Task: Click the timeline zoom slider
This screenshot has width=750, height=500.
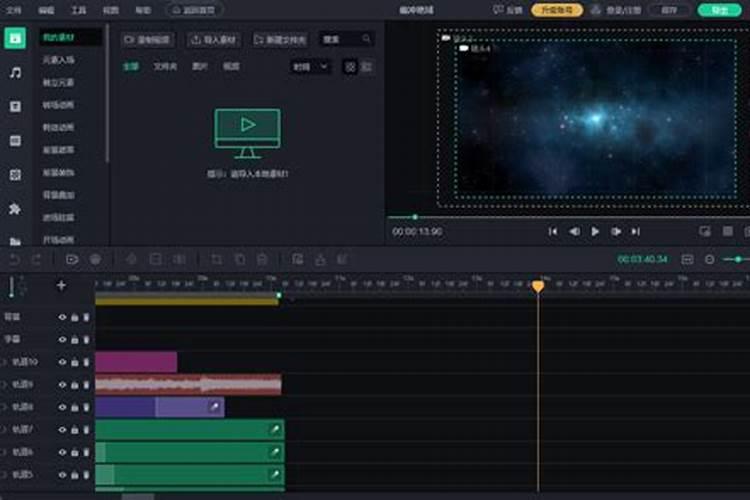Action: tap(736, 259)
